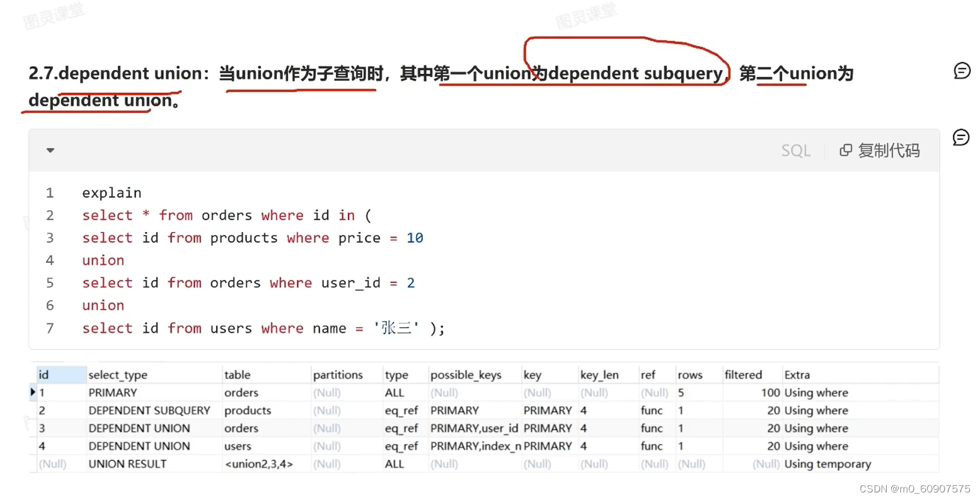Click line number 7 in the code block
Screen dimensions: 980x500
(50, 328)
